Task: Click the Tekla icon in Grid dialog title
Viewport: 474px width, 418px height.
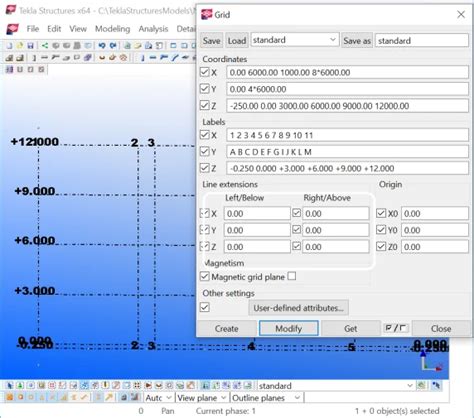Action: (x=206, y=14)
